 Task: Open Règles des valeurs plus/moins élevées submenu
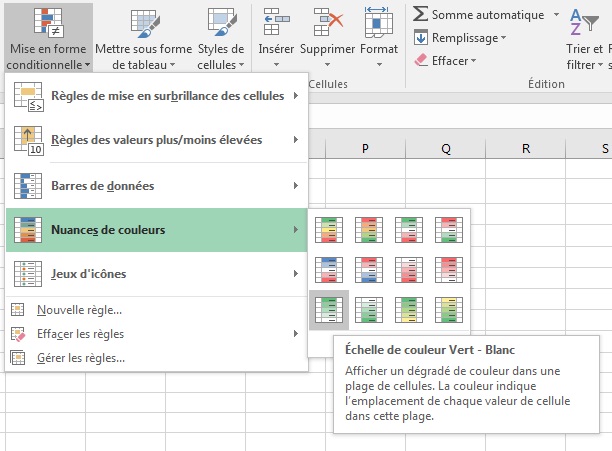tap(157, 140)
